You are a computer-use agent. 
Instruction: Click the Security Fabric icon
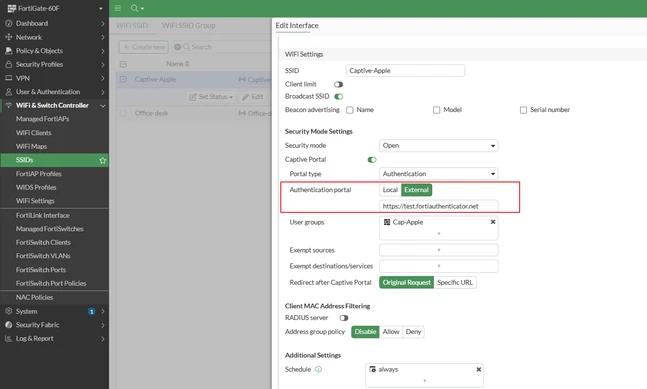[8, 325]
